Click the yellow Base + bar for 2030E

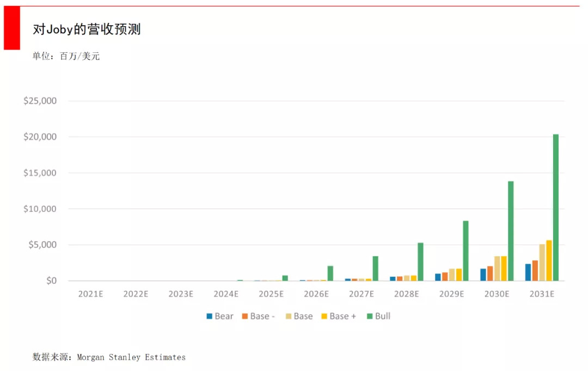point(504,269)
